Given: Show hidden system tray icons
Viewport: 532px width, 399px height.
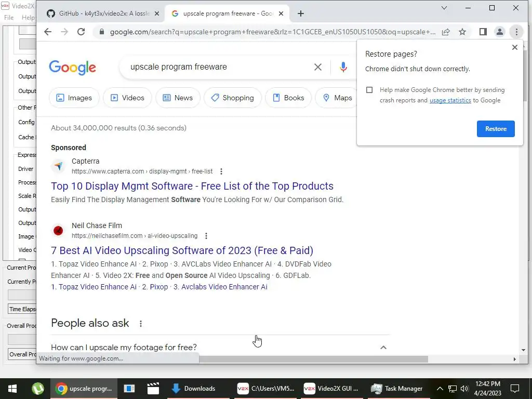Looking at the screenshot, I should 440,389.
